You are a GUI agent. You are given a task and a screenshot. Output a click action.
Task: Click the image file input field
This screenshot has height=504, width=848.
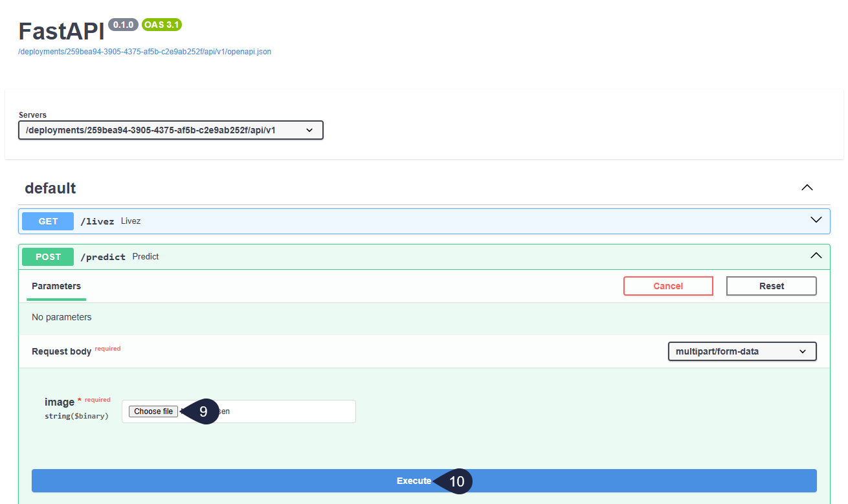point(239,411)
